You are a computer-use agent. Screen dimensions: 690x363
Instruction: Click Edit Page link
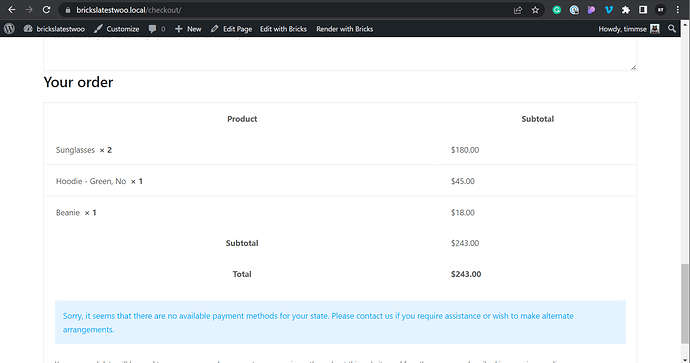[231, 29]
